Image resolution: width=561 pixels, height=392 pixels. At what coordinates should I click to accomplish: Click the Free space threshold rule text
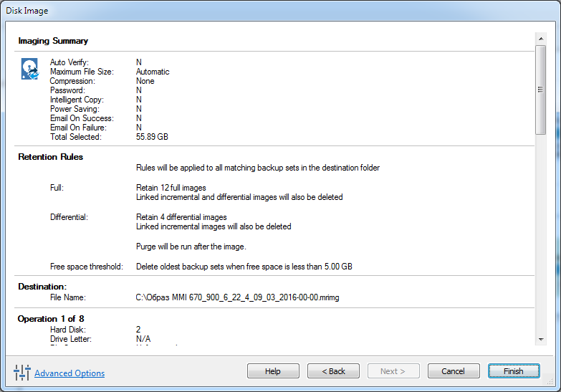click(x=244, y=267)
